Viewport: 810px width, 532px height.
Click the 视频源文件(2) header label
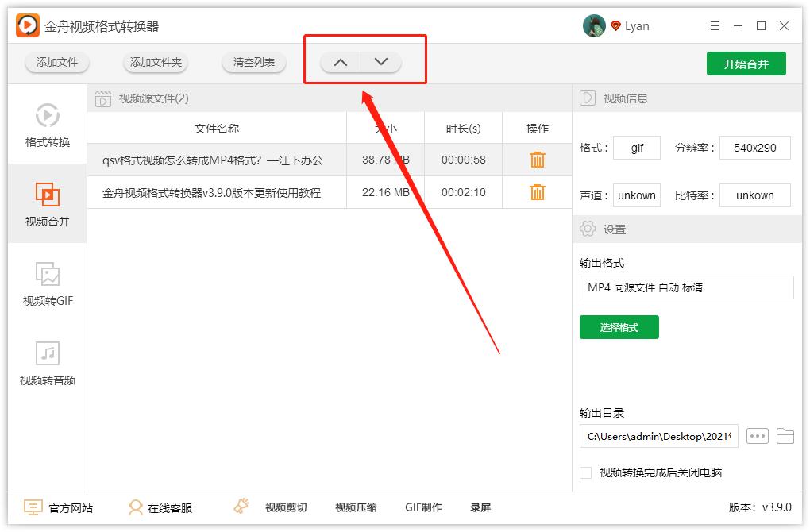(153, 98)
